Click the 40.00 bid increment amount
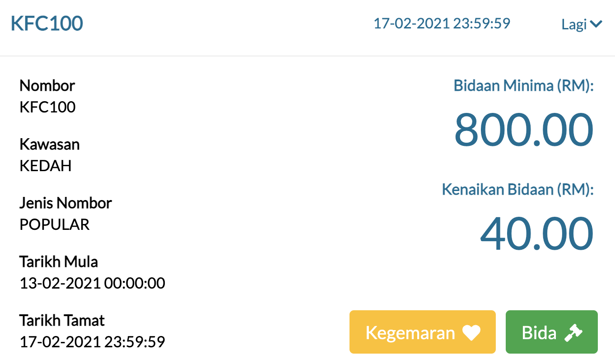Image resolution: width=615 pixels, height=364 pixels. [x=536, y=234]
